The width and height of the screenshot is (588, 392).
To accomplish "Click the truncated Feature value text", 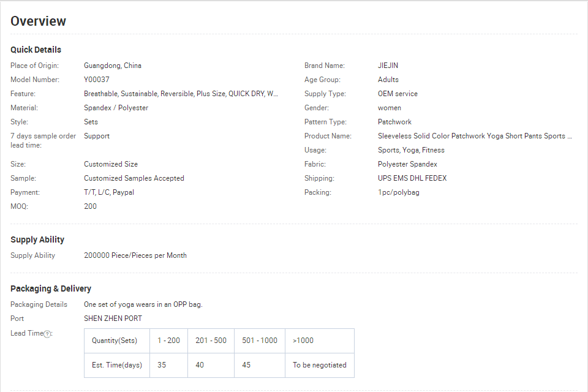I will click(x=181, y=94).
